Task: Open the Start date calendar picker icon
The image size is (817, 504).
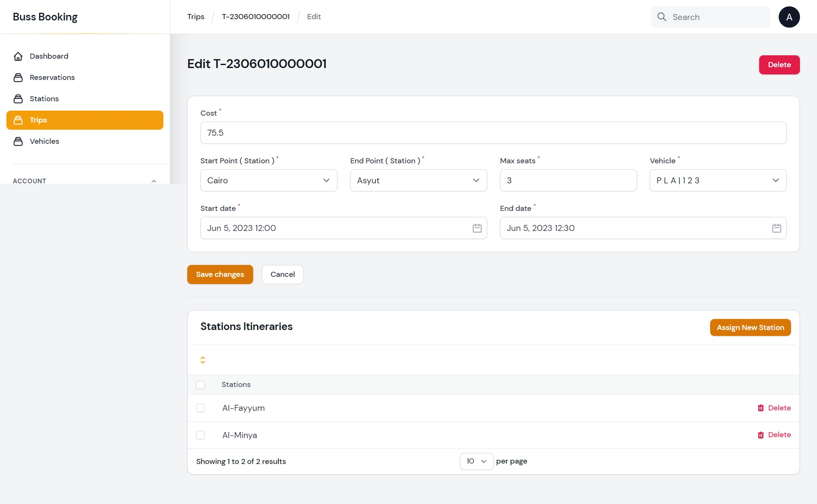Action: click(x=477, y=228)
